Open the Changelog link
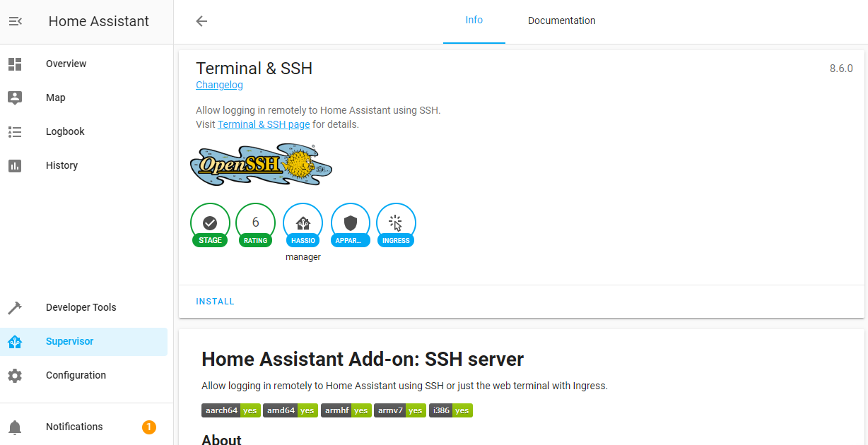This screenshot has height=445, width=868. 219,85
